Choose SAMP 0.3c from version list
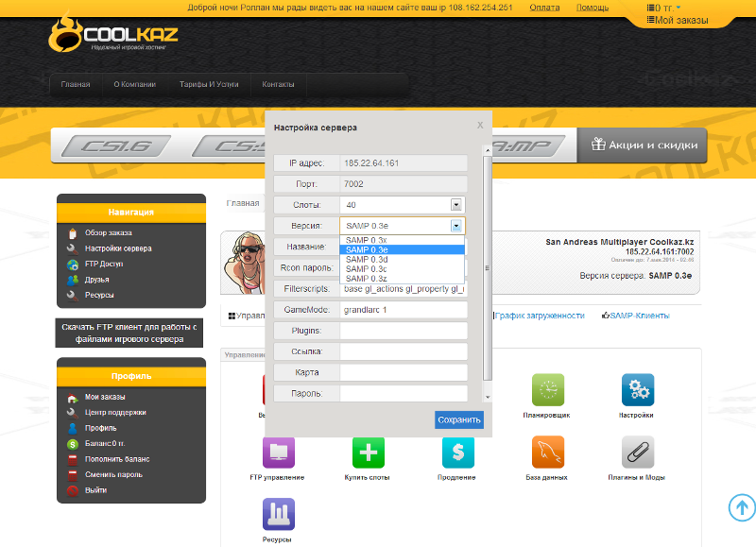Screen dimensions: 756x547 (403, 269)
